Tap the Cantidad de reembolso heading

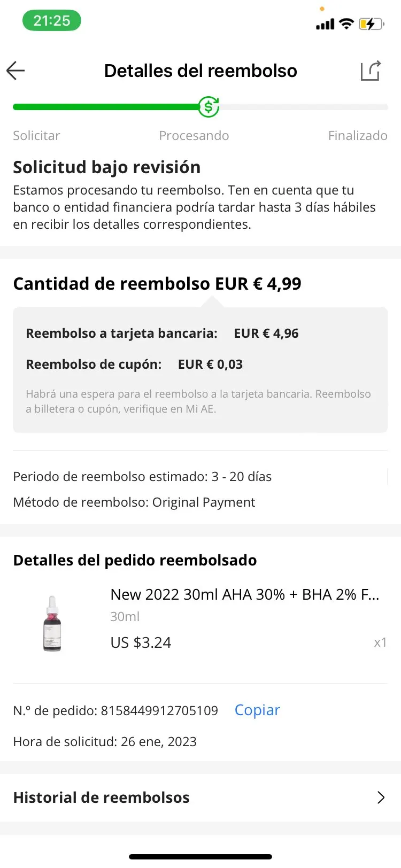(157, 284)
